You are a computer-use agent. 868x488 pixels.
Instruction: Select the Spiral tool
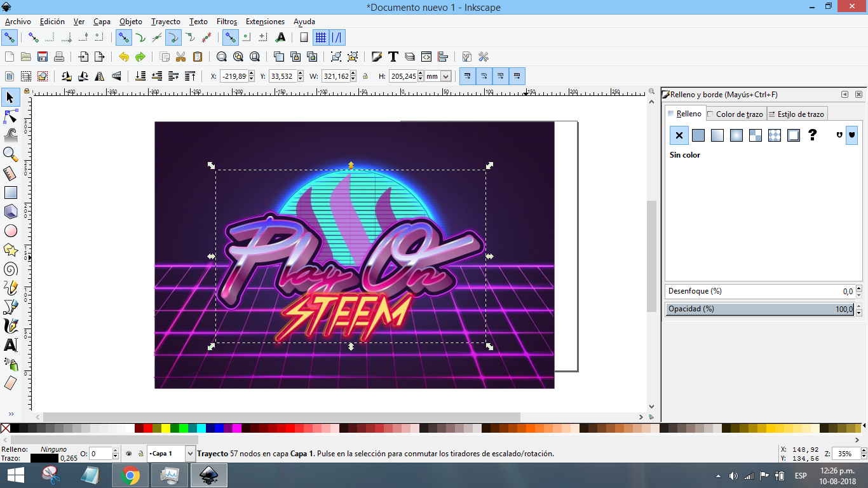[10, 269]
